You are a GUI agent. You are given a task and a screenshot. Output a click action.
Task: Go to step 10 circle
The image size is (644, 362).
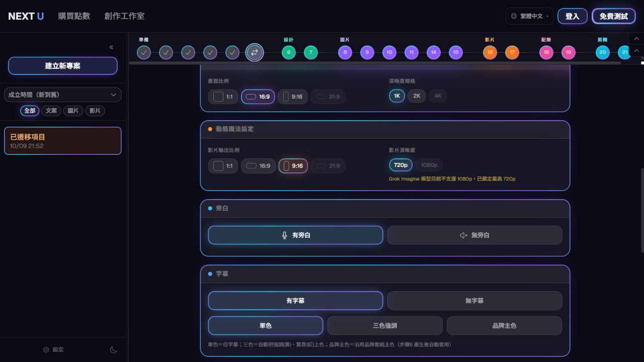(x=389, y=52)
